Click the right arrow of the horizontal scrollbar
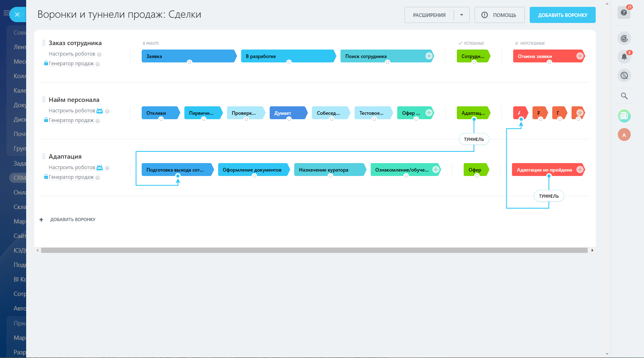 coord(592,250)
